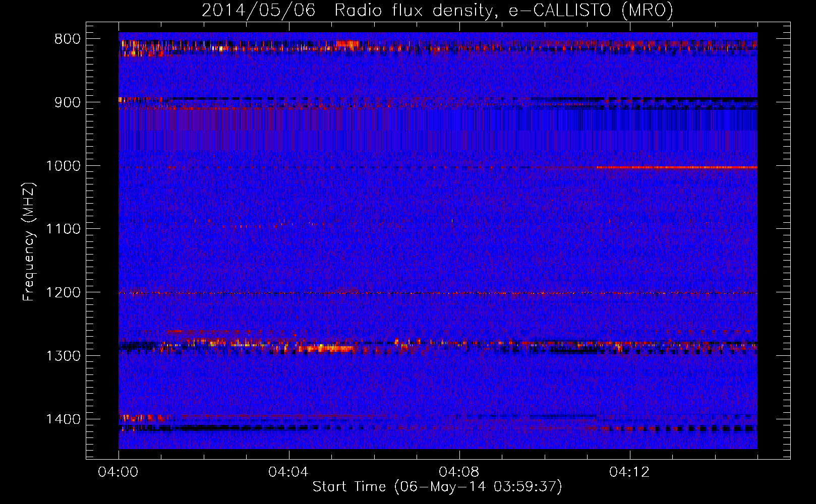This screenshot has width=816, height=504.
Task: Click the 900 frequency axis label
Action: (68, 102)
